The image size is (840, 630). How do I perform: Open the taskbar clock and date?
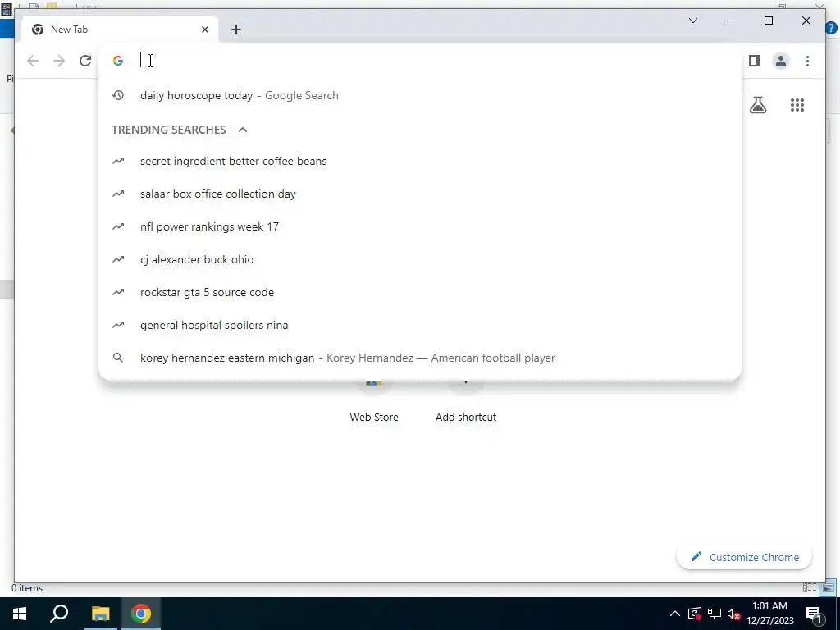(769, 614)
